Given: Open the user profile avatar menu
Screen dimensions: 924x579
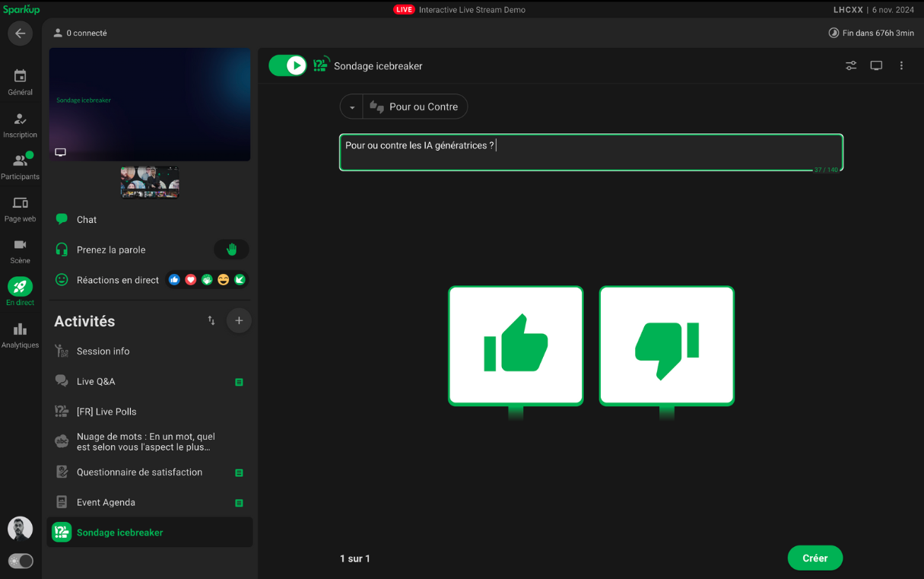Looking at the screenshot, I should click(x=21, y=528).
